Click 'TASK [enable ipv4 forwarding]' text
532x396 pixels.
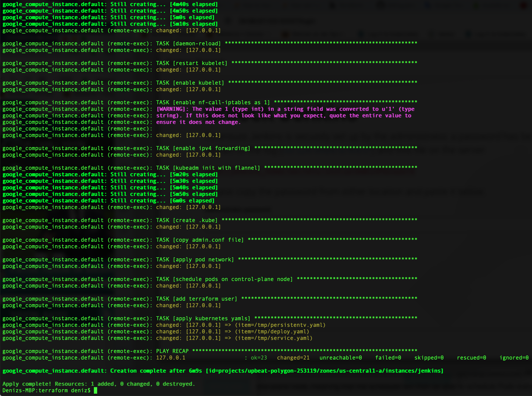coord(203,148)
